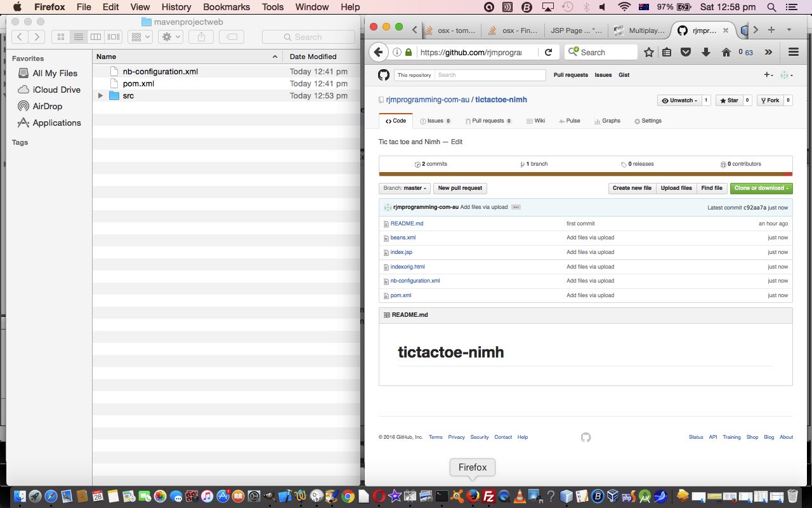Open the History menu in menu bar
This screenshot has height=508, width=812.
pyautogui.click(x=176, y=7)
